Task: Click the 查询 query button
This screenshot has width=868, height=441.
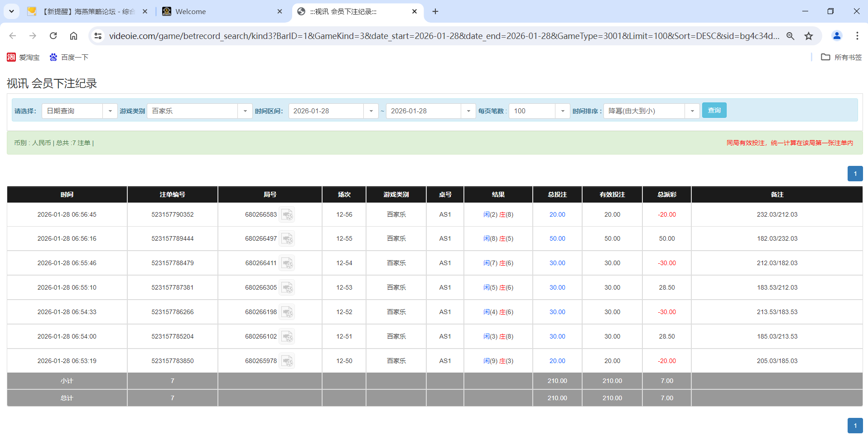Action: pos(714,110)
